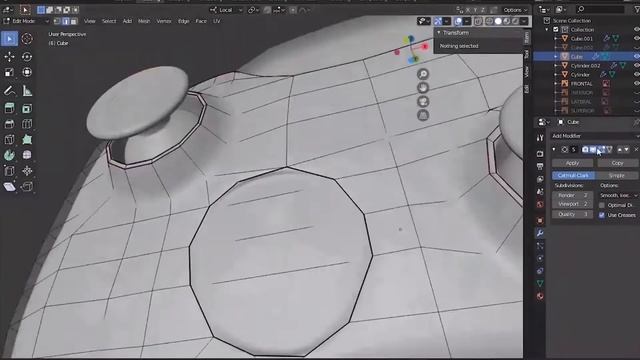Switch perspective/orthographic projection button
Viewport: 640px width, 360px height.
point(423,116)
